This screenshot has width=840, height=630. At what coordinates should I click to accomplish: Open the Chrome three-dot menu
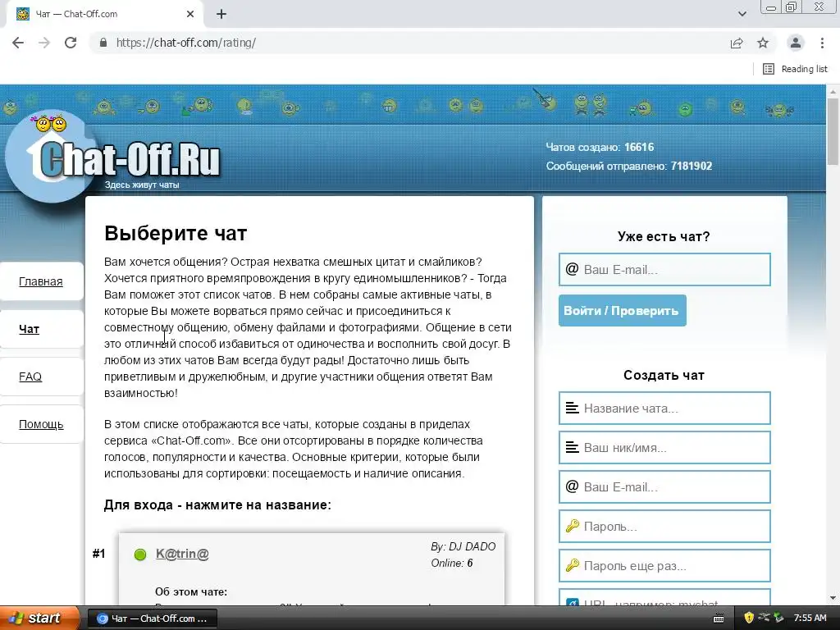point(822,43)
